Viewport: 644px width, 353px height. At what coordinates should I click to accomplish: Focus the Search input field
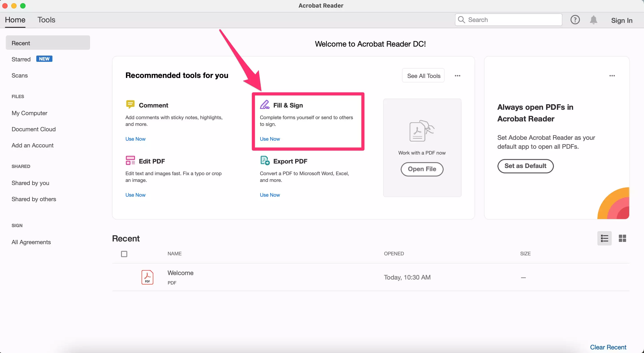(508, 20)
